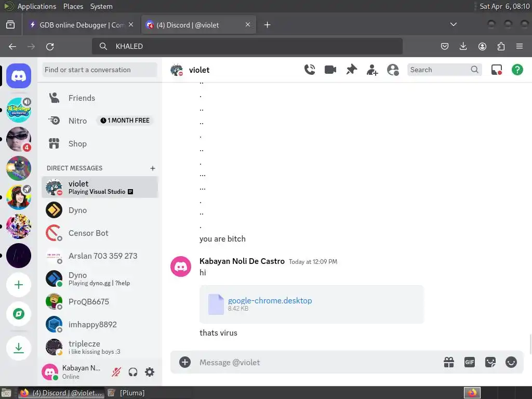
Task: Start a video call with violet
Action: tap(330, 70)
